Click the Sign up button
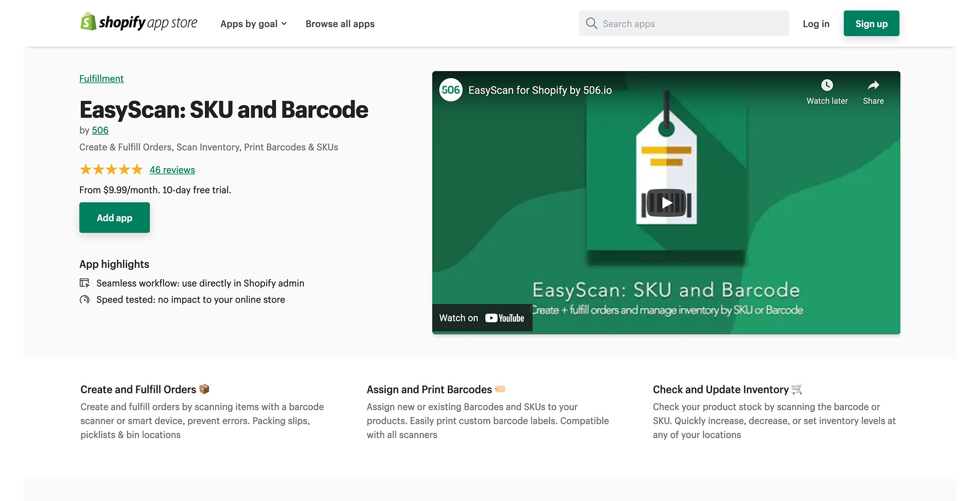The width and height of the screenshot is (980, 501). click(871, 23)
